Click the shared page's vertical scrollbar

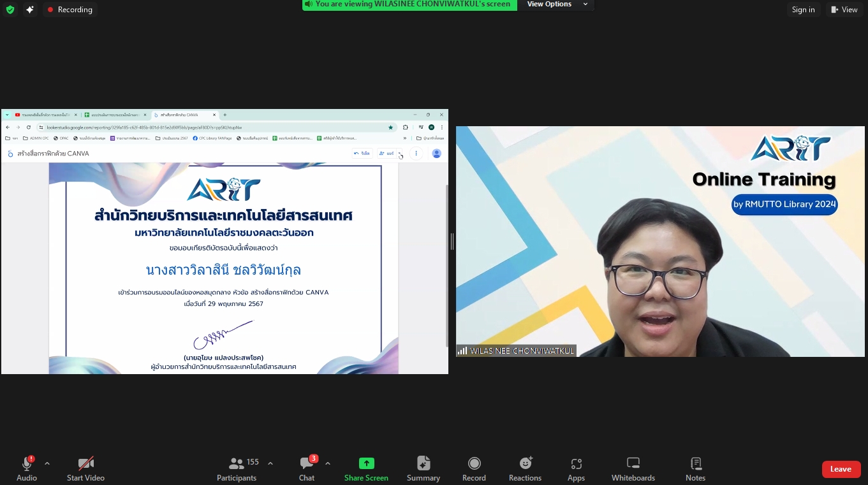click(x=446, y=266)
